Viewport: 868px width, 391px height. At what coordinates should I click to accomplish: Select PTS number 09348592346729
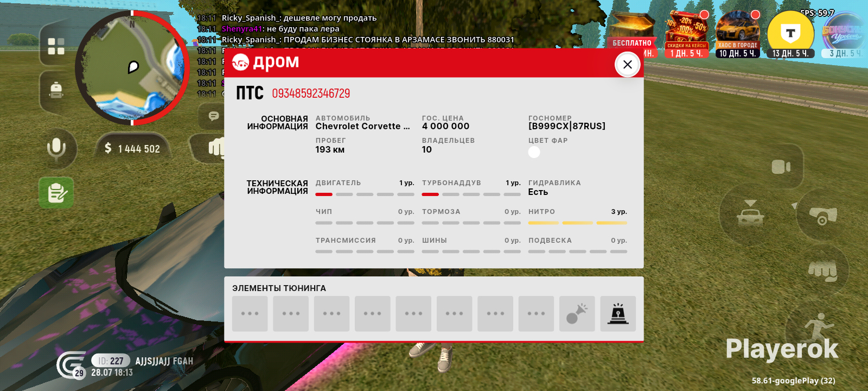click(311, 93)
